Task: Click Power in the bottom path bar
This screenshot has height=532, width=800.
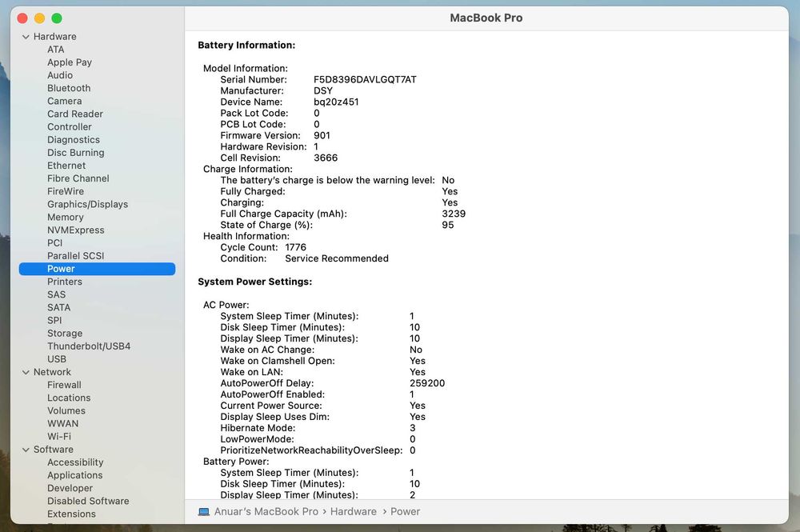Action: 405,511
